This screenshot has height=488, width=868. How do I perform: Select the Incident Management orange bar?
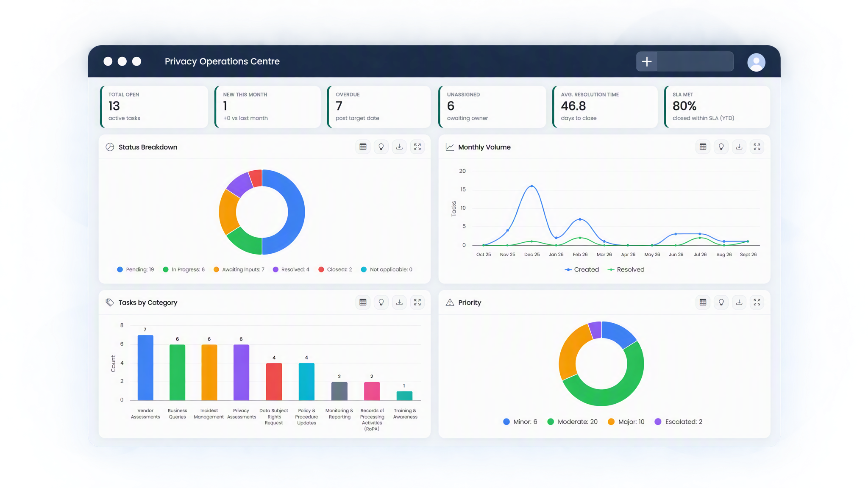click(209, 372)
